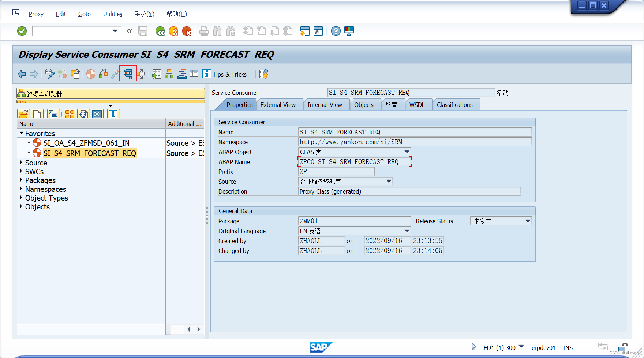Click the red Cancel icon
This screenshot has height=358, width=644.
187,31
